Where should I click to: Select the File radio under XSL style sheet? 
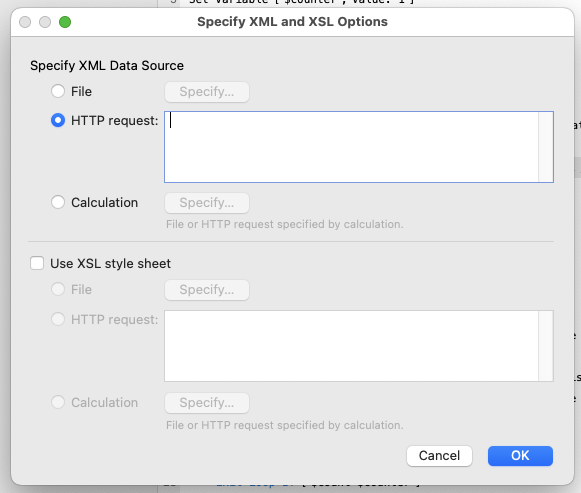[x=58, y=289]
